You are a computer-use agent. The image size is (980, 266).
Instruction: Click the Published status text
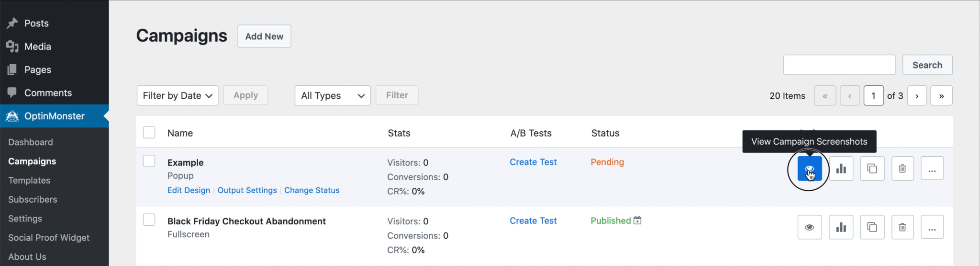pyautogui.click(x=611, y=220)
